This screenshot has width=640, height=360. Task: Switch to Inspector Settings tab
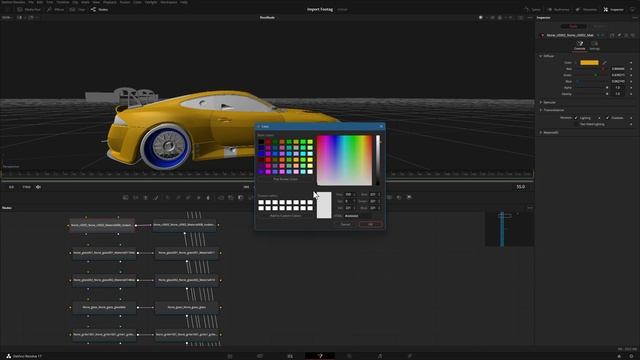click(595, 45)
